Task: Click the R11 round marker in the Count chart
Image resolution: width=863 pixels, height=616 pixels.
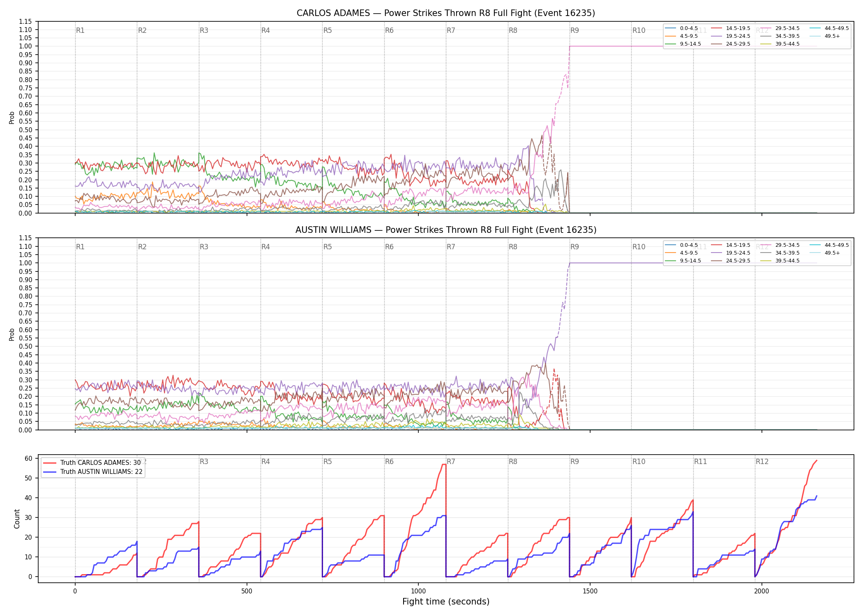Action: point(701,462)
